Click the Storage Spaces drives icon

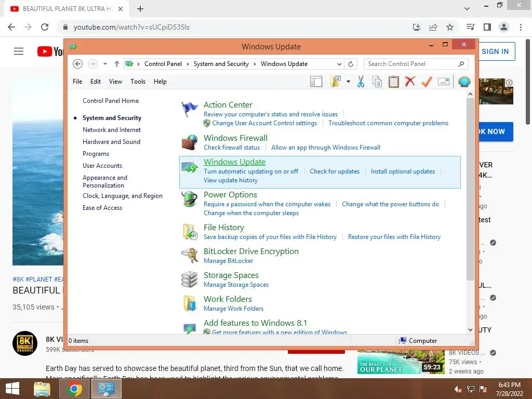pyautogui.click(x=189, y=280)
